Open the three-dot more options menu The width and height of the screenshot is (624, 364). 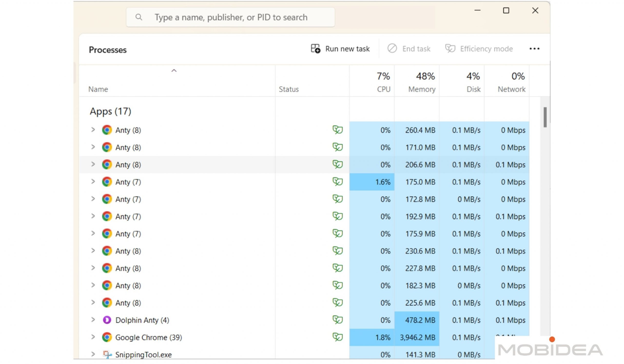pyautogui.click(x=534, y=49)
